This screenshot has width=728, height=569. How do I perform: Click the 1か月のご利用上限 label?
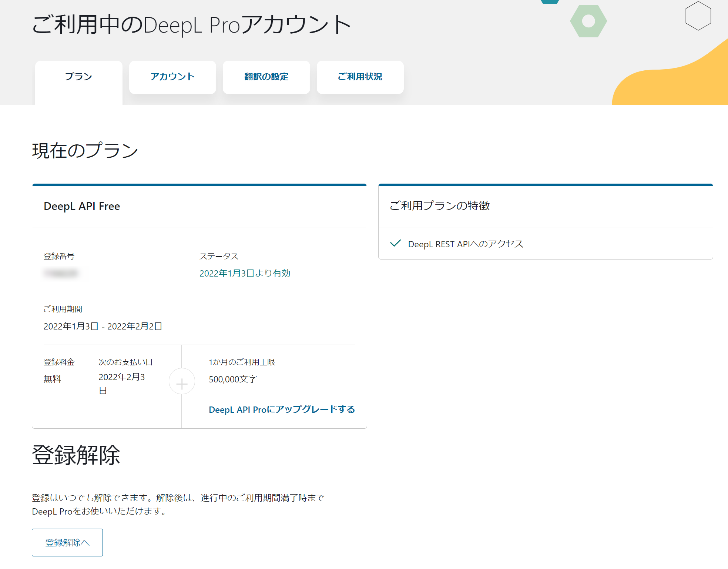point(242,362)
